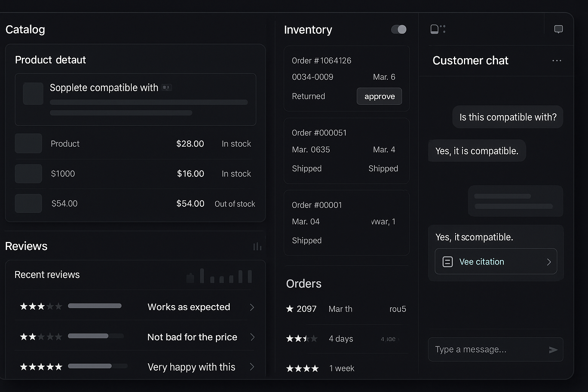Select the Orders section heading
The width and height of the screenshot is (588, 392).
(x=304, y=284)
